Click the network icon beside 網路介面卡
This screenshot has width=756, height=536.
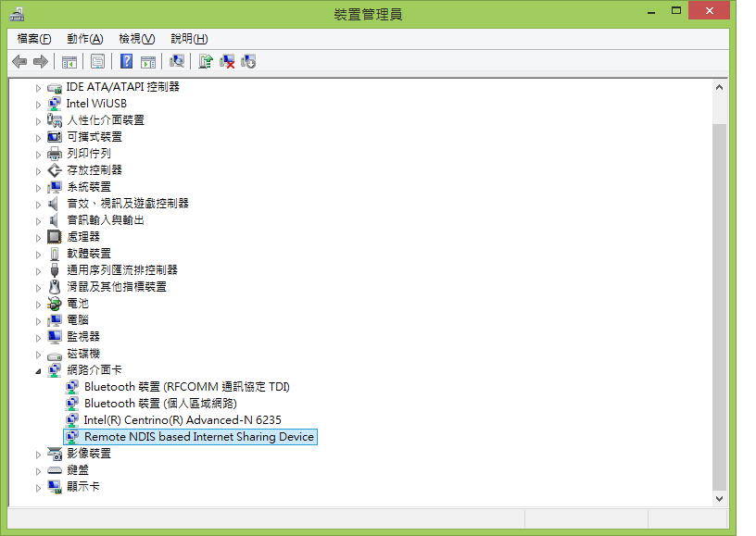pyautogui.click(x=55, y=370)
